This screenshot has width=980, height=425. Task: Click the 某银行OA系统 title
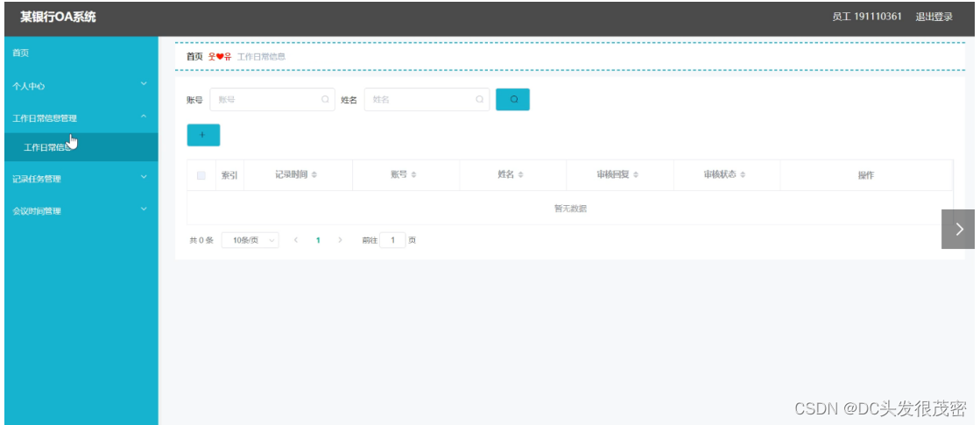point(58,17)
